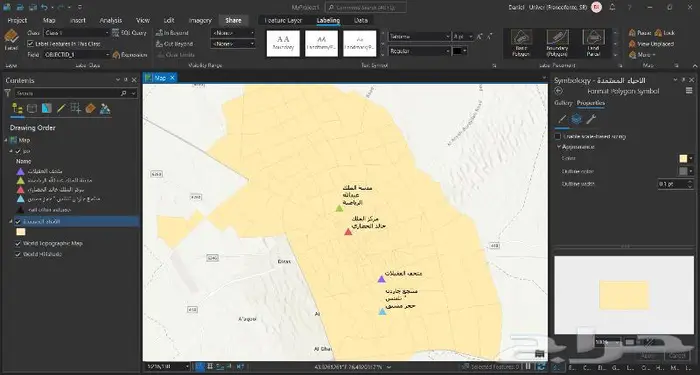Viewport: 700px width, 375px height.
Task: Choose the Basic Polygon label placement style
Action: [521, 43]
